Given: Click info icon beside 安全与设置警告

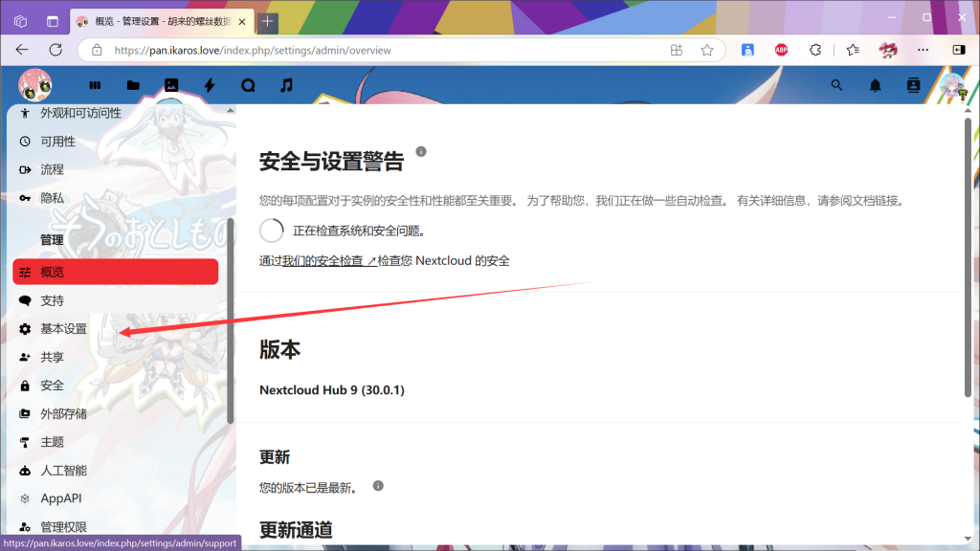Looking at the screenshot, I should coord(421,151).
